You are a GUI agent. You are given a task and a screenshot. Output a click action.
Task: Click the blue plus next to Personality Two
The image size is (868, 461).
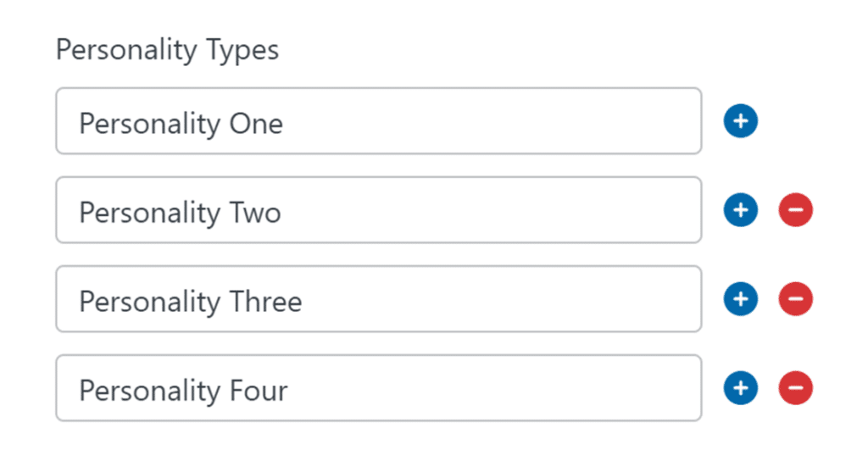pos(740,210)
